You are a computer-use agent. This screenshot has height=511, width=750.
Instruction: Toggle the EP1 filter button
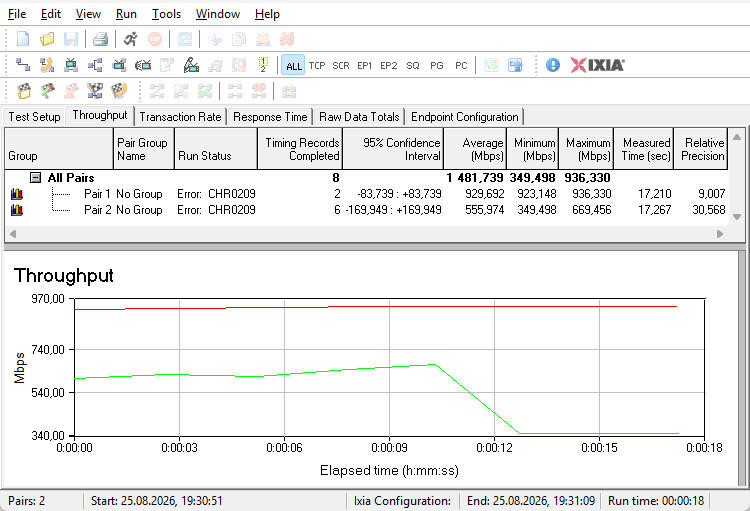tap(364, 66)
